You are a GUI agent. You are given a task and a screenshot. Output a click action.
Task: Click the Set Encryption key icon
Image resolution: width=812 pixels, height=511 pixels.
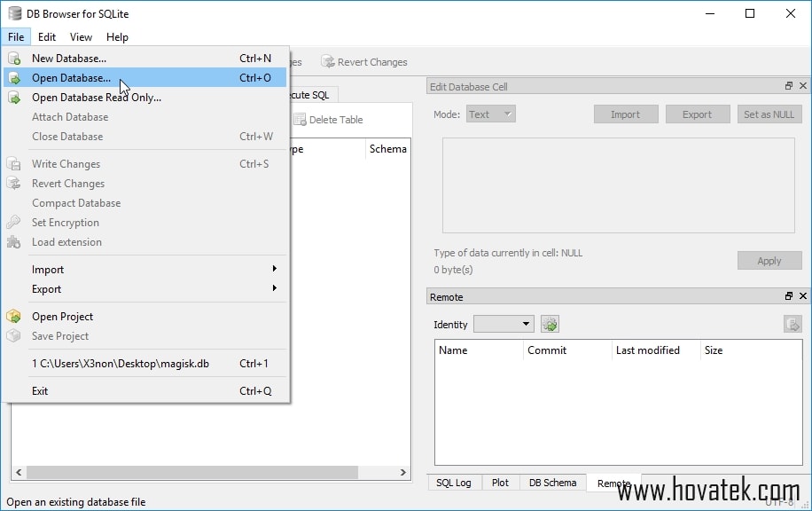tap(14, 223)
